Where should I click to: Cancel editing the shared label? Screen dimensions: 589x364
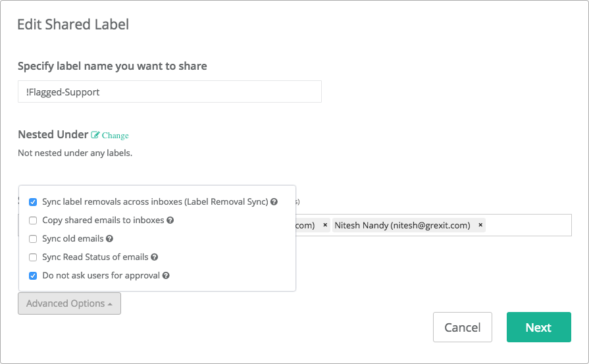[463, 327]
